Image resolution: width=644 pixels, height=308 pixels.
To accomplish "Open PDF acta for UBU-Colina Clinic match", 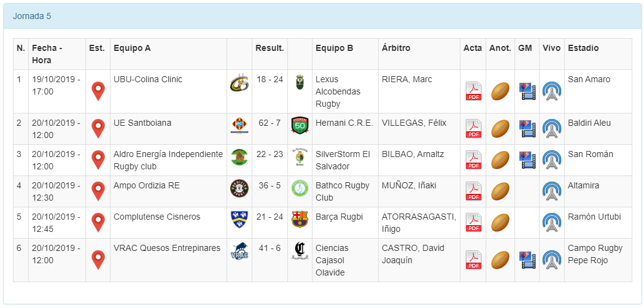I will pyautogui.click(x=473, y=91).
